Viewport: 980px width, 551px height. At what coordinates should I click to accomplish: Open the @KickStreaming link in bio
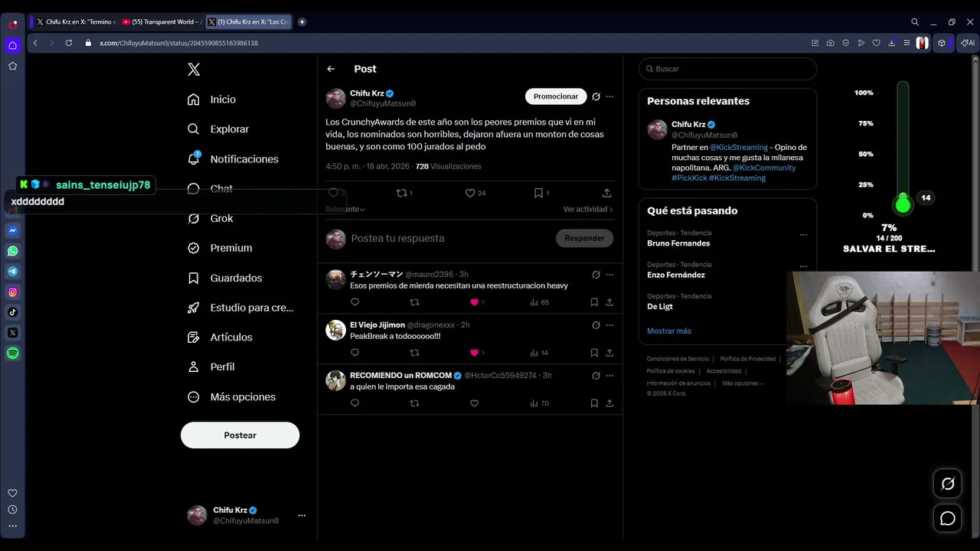(x=739, y=147)
